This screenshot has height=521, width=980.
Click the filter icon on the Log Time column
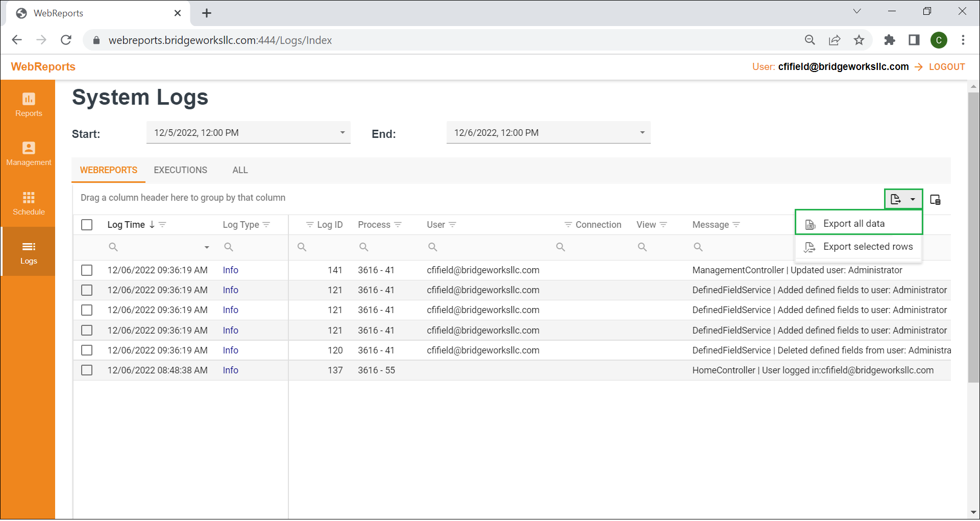162,224
